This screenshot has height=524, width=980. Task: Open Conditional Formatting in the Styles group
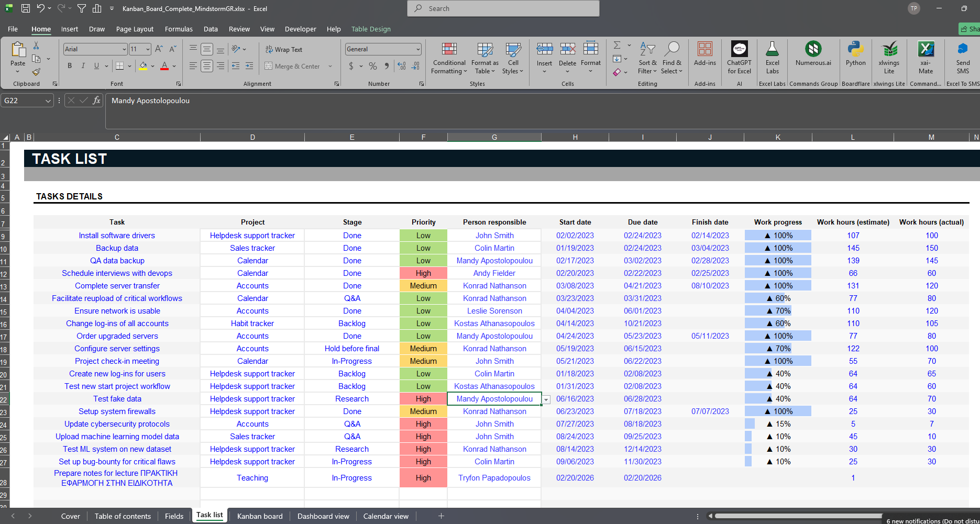449,58
